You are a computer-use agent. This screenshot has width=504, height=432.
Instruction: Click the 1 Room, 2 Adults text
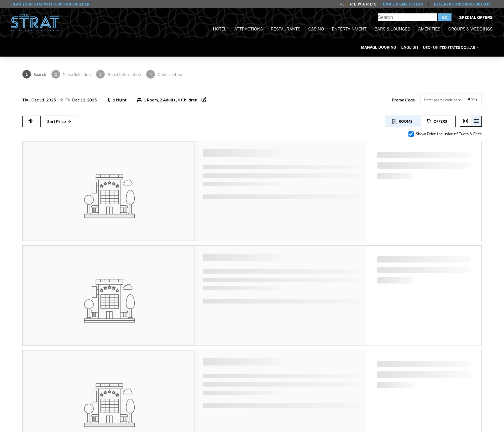pos(170,100)
